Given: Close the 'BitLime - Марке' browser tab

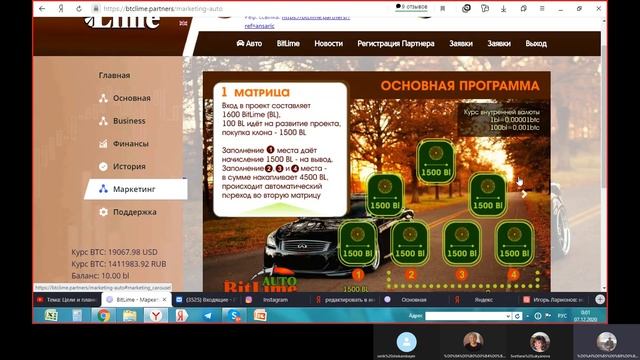Looking at the screenshot, I should pos(164,300).
